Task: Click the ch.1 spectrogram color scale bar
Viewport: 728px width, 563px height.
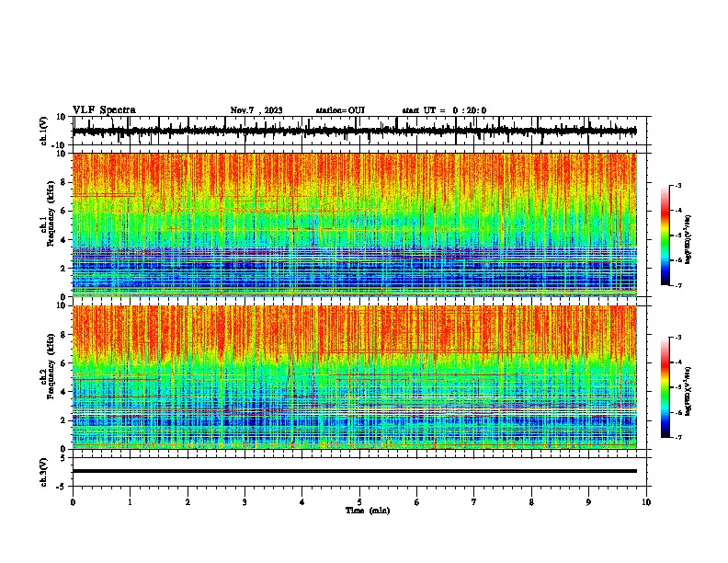Action: pyautogui.click(x=665, y=236)
